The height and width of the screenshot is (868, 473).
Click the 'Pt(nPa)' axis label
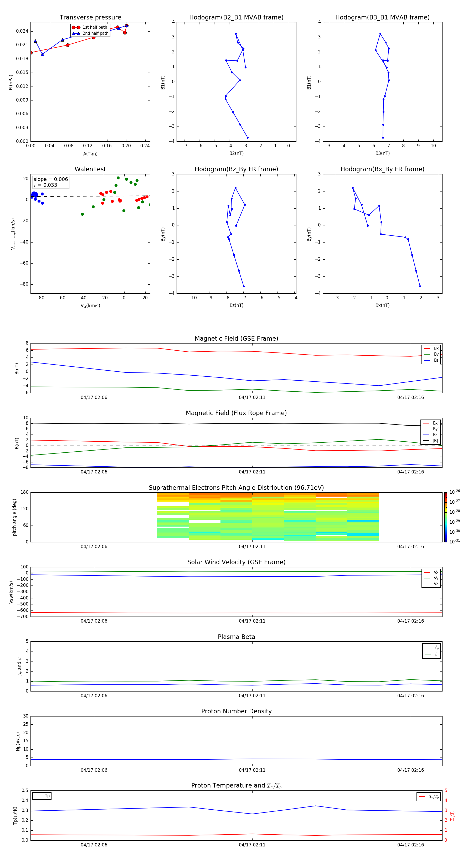click(11, 82)
